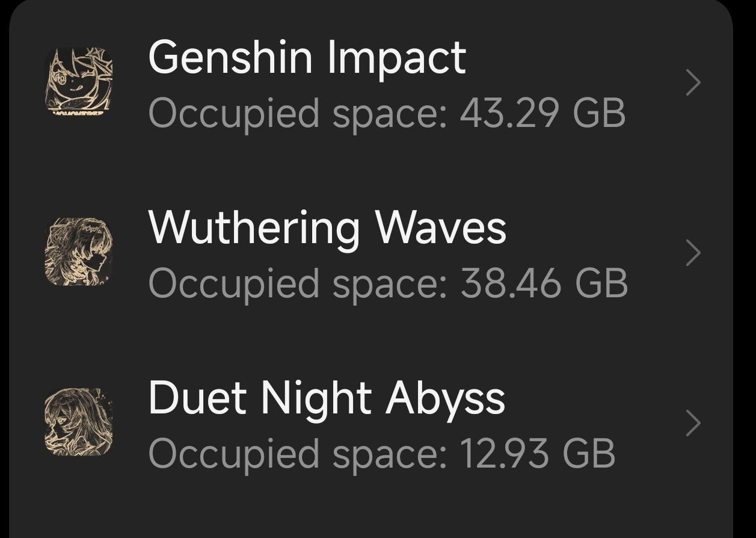The width and height of the screenshot is (756, 538).
Task: Open Genshin Impact via its right chevron
Action: (693, 82)
